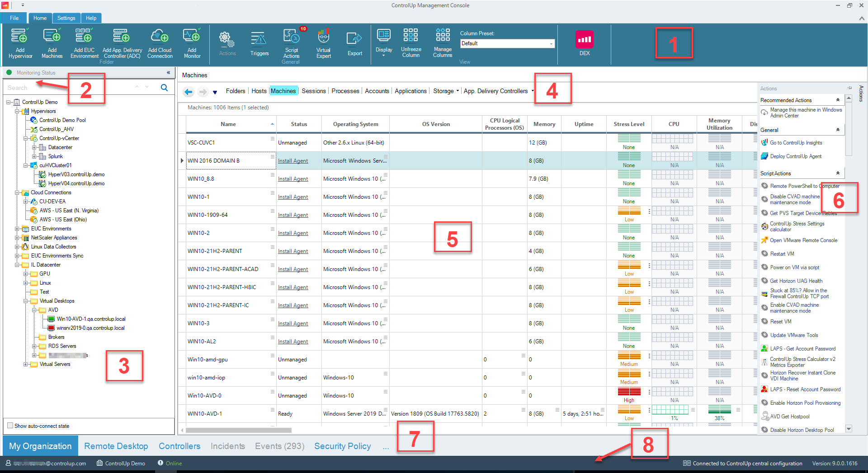868x473 pixels.
Task: Open the Help ribbon tab
Action: [x=91, y=18]
